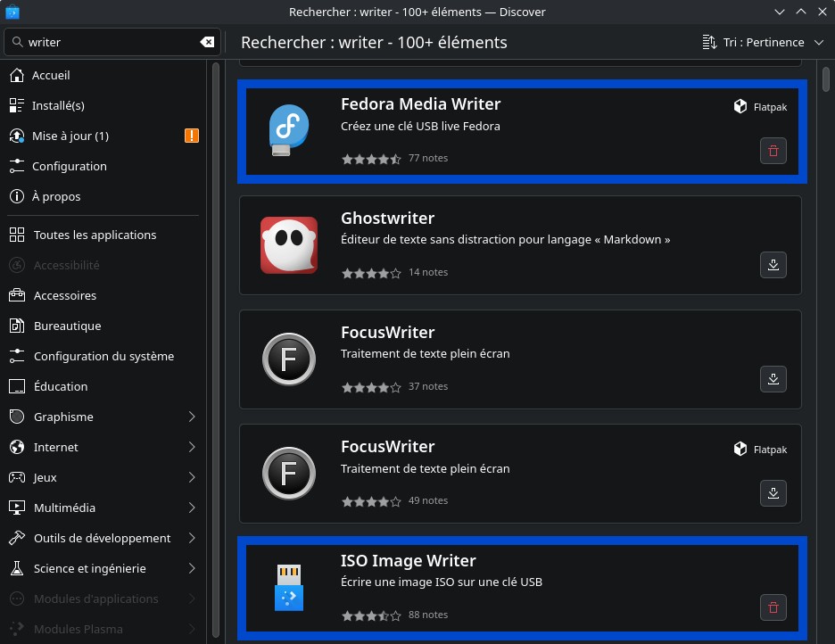
Task: Open the À propos page
Action: 103,196
